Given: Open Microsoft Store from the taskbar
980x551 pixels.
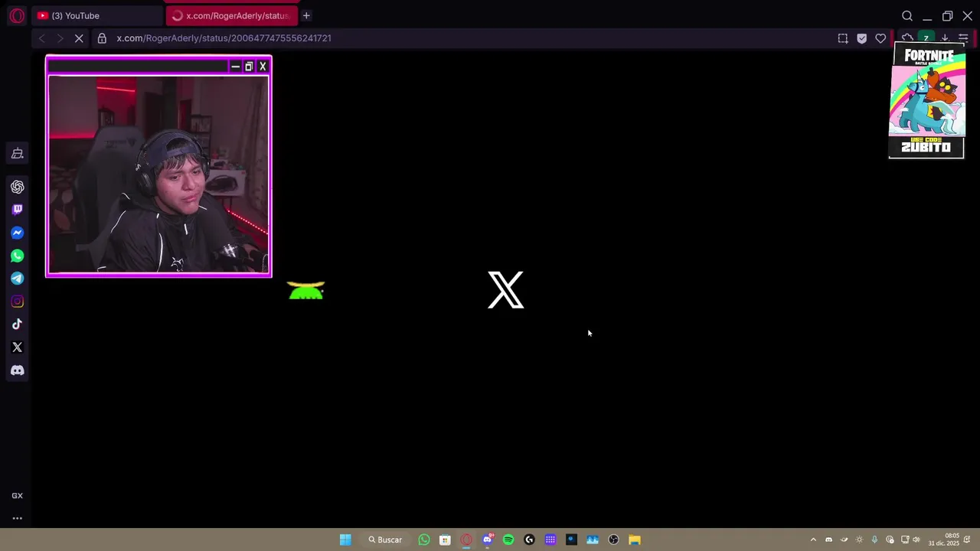Looking at the screenshot, I should tap(445, 540).
